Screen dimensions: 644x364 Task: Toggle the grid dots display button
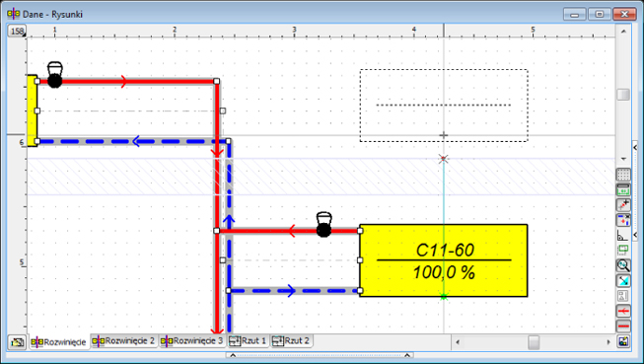[623, 175]
